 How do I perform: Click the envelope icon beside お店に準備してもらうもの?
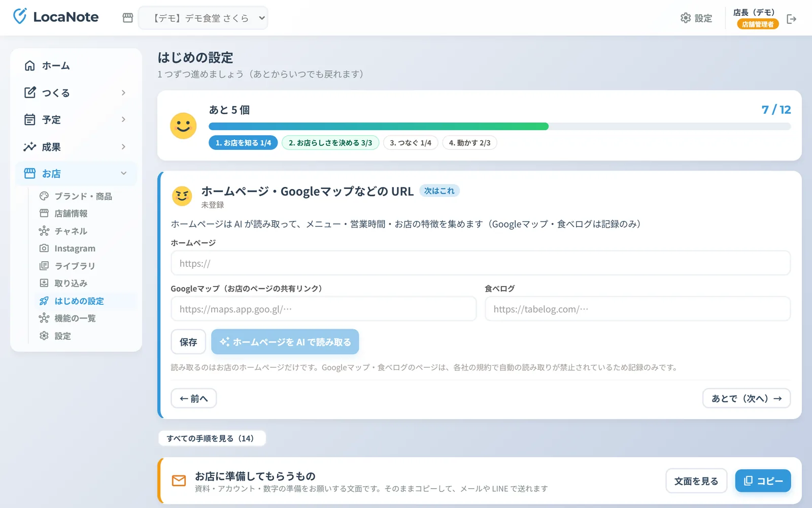[179, 481]
